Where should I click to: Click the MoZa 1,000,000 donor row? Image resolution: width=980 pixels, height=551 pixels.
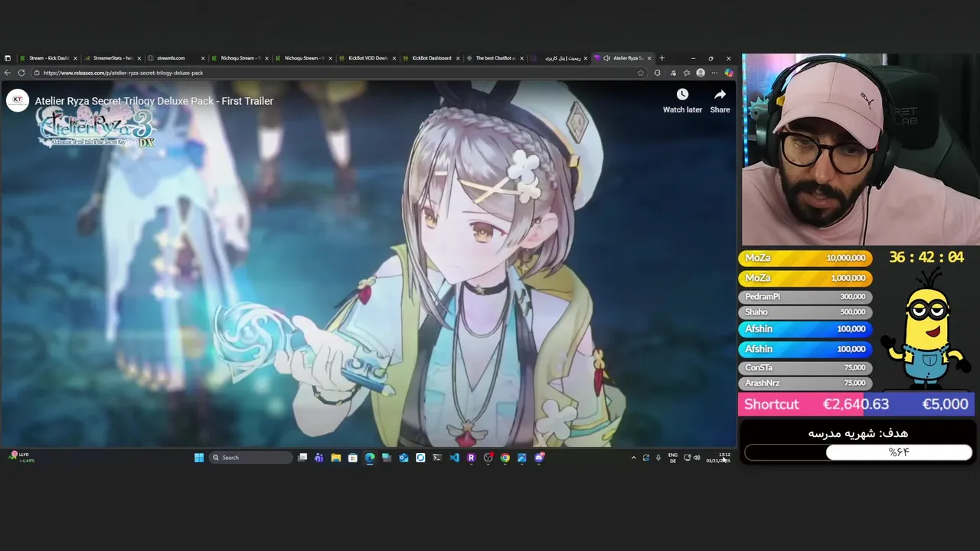pyautogui.click(x=805, y=278)
